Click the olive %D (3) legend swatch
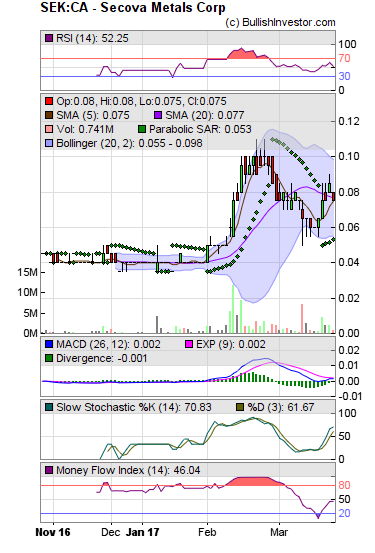Image resolution: width=375 pixels, height=553 pixels. coord(240,407)
